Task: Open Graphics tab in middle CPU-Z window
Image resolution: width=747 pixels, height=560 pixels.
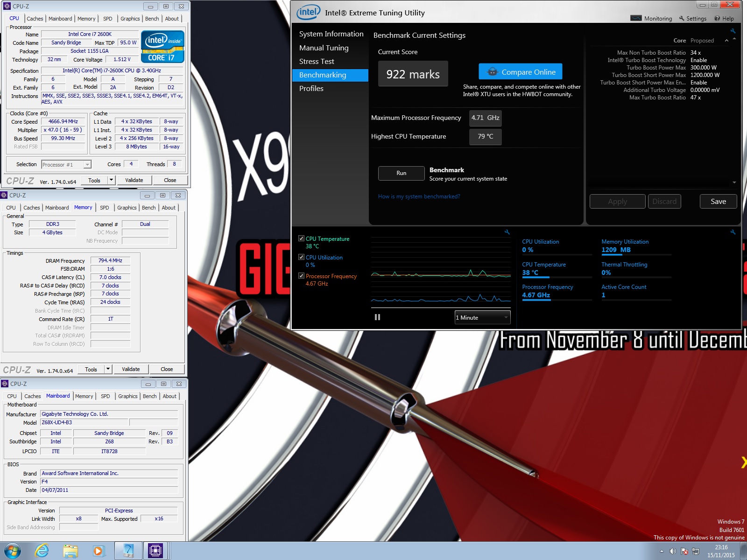Action: (x=127, y=208)
